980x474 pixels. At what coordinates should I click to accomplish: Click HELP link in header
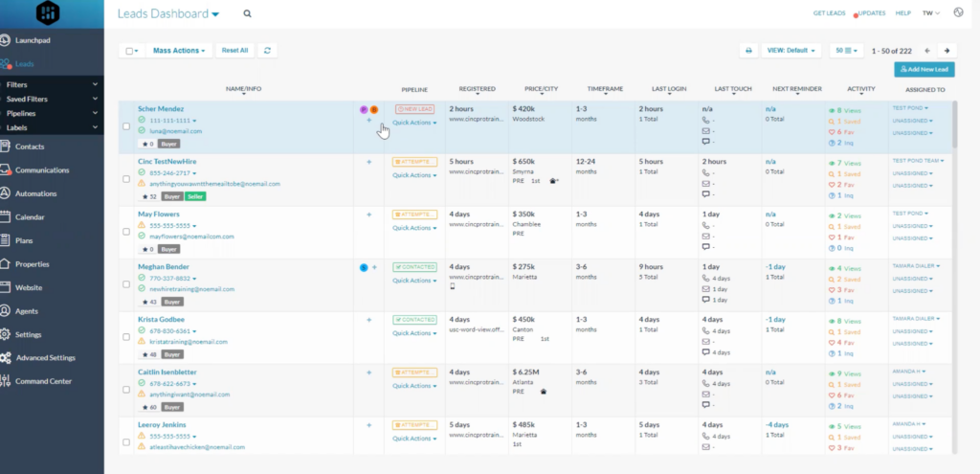[x=903, y=13]
